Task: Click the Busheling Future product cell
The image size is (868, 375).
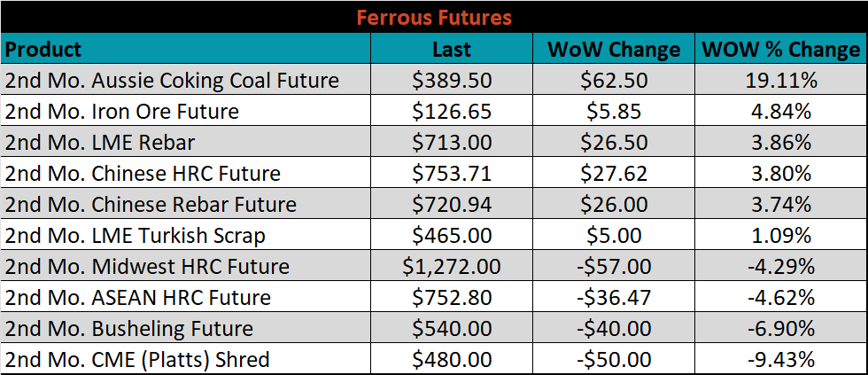Action: [186, 328]
